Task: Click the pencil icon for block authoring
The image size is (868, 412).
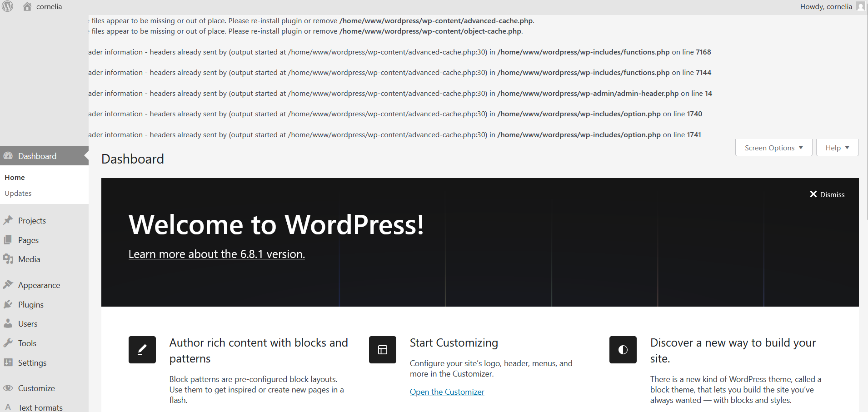Action: point(142,350)
